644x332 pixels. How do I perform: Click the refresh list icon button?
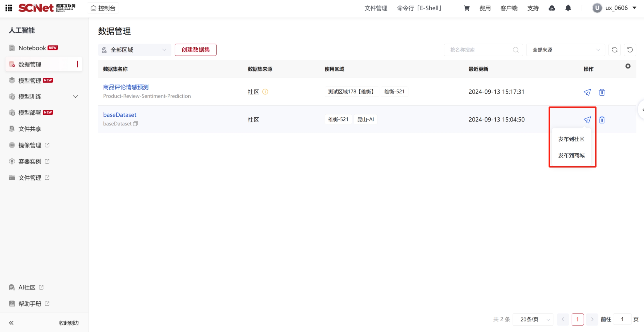pos(615,50)
